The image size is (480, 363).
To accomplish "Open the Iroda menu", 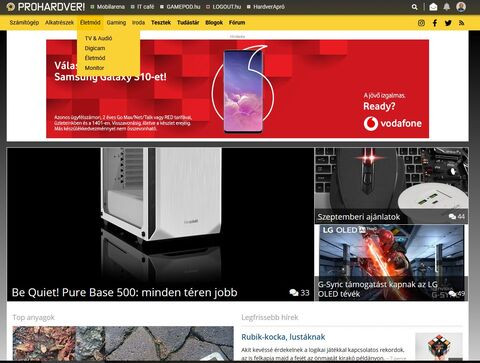I will 138,23.
